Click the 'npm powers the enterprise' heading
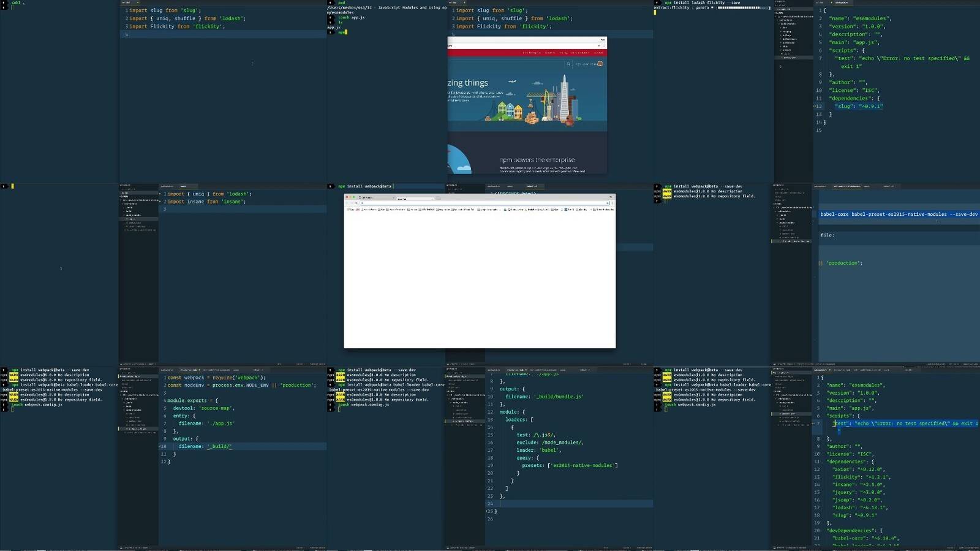The height and width of the screenshot is (551, 980). (537, 160)
